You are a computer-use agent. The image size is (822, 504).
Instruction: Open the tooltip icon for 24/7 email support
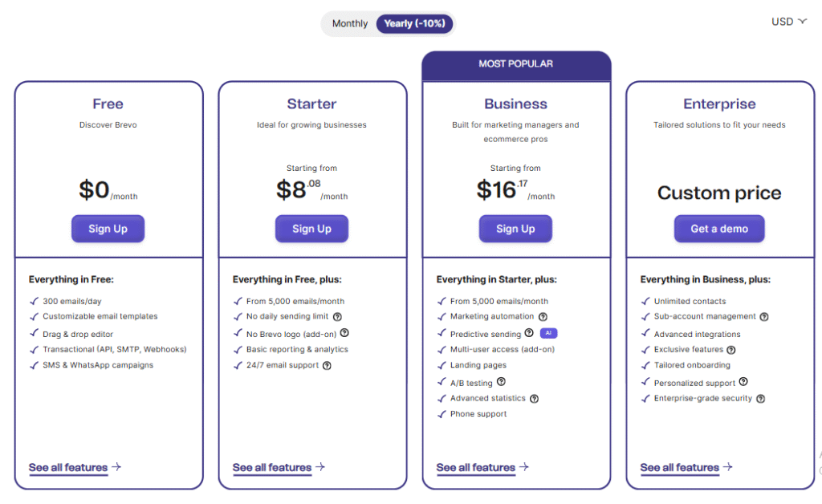pyautogui.click(x=328, y=366)
